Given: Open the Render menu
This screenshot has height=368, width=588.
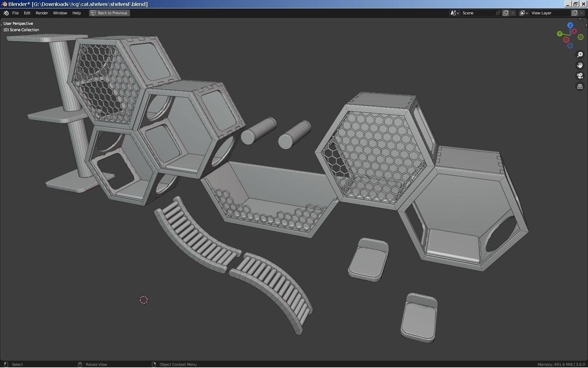Looking at the screenshot, I should (42, 13).
